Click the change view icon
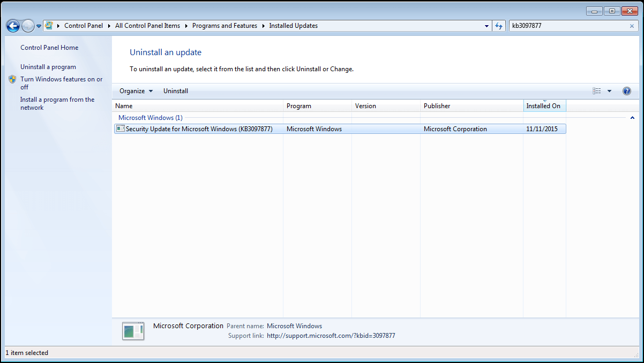 tap(597, 91)
